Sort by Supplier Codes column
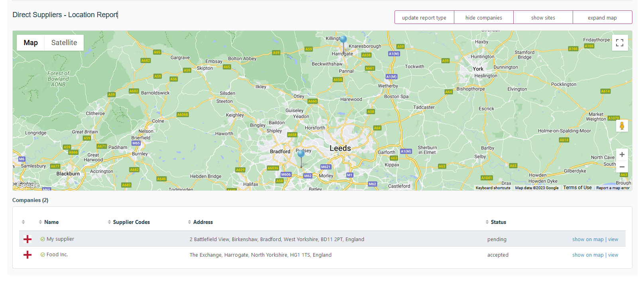This screenshot has width=644, height=289. coord(131,222)
